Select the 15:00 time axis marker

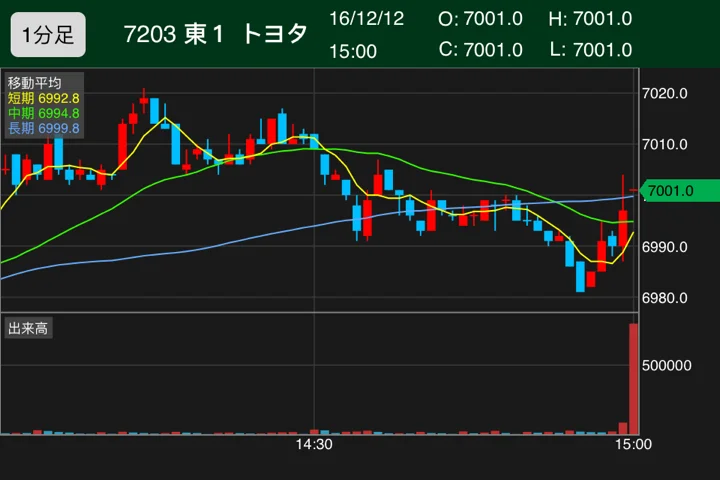633,445
